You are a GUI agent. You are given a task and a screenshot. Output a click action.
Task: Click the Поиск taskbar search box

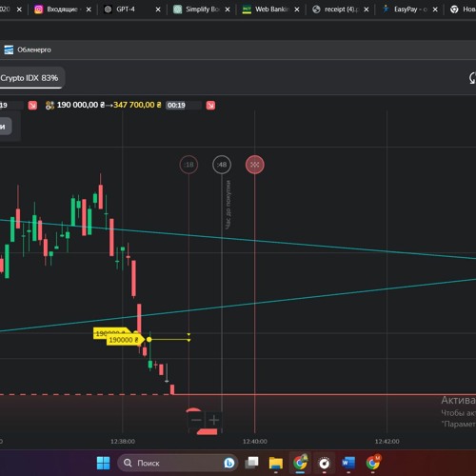pos(178,463)
